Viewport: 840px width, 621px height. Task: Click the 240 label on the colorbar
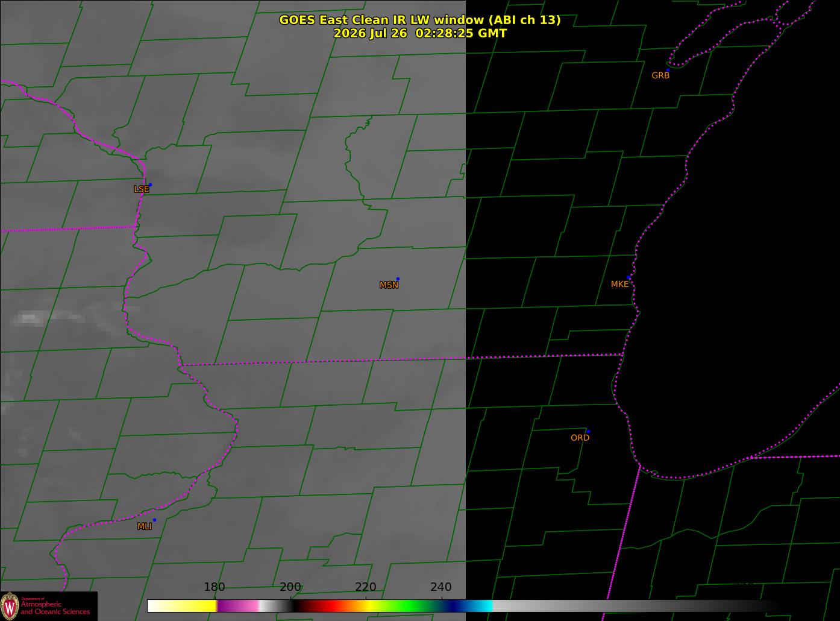point(441,587)
